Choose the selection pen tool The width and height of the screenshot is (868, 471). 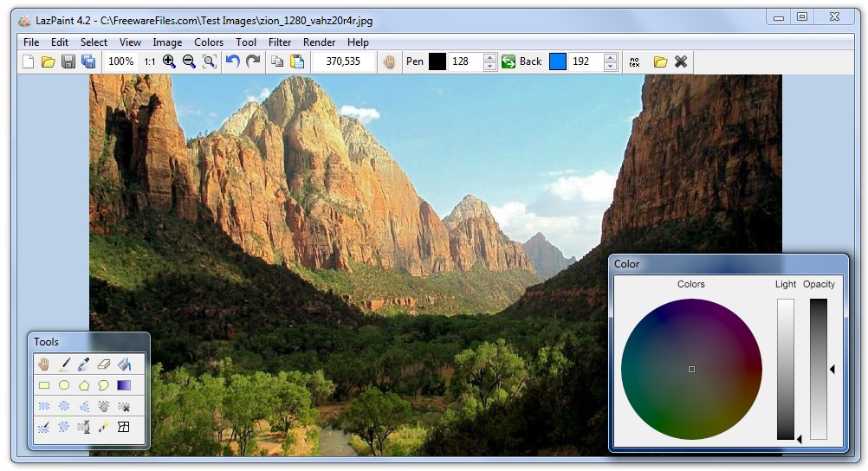coord(43,427)
